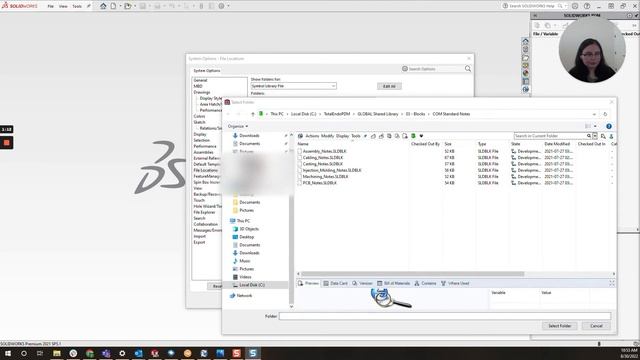Open the Appearances color ball tab on task pane
The height and width of the screenshot is (360, 640).
[x=526, y=73]
